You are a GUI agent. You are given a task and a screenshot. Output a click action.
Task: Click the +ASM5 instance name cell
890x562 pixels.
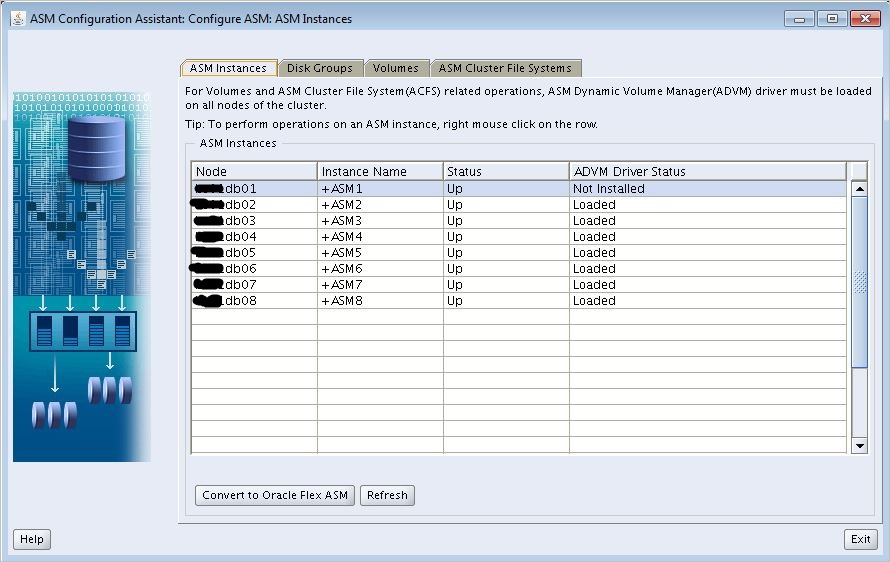(380, 252)
